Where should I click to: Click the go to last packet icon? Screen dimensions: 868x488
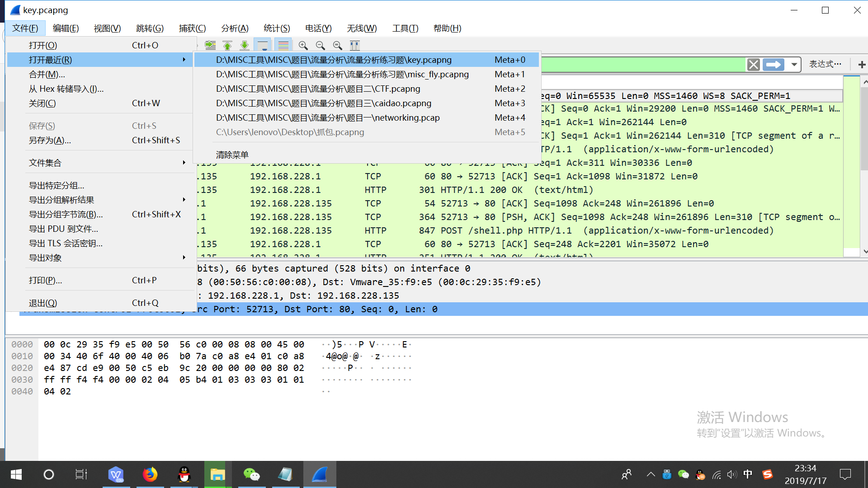coord(245,45)
